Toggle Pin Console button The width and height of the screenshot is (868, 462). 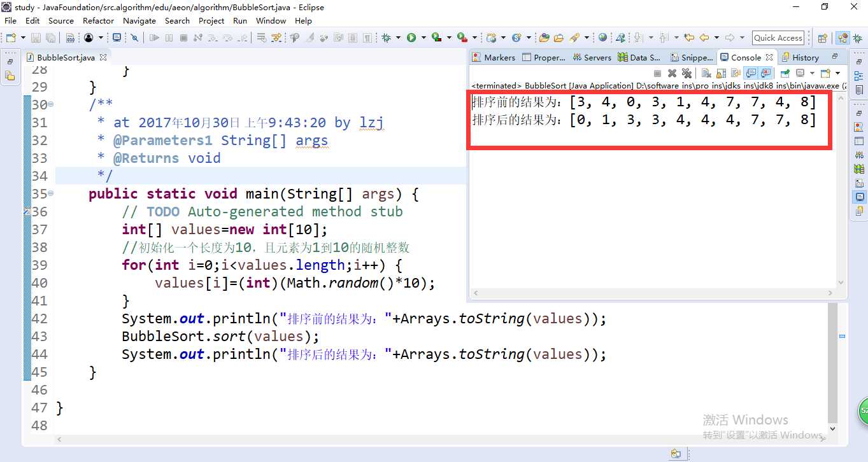click(785, 73)
